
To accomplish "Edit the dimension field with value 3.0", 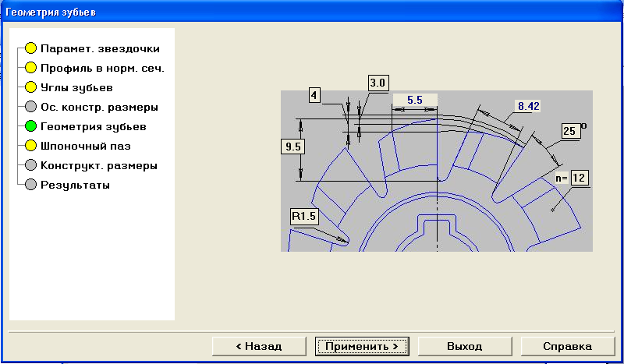I will point(378,83).
